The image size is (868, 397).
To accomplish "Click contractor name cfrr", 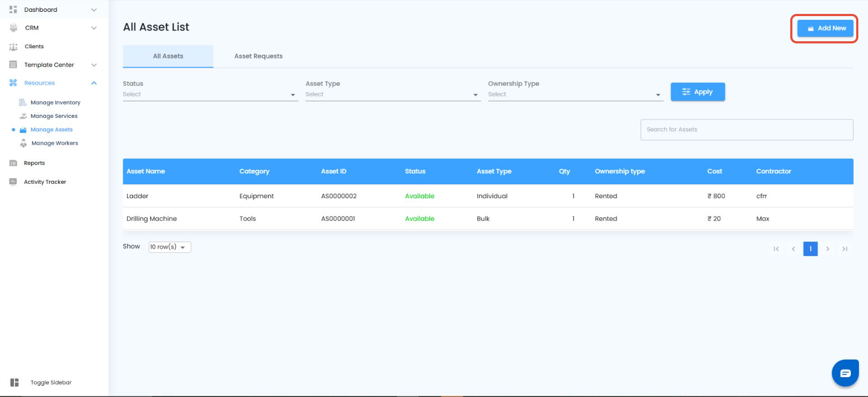I will coord(761,196).
